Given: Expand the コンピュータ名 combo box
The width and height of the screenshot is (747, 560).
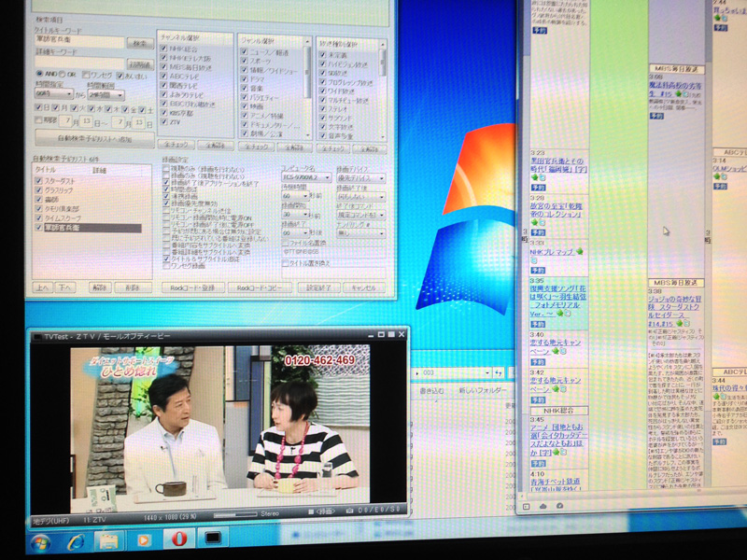Looking at the screenshot, I should (x=306, y=177).
